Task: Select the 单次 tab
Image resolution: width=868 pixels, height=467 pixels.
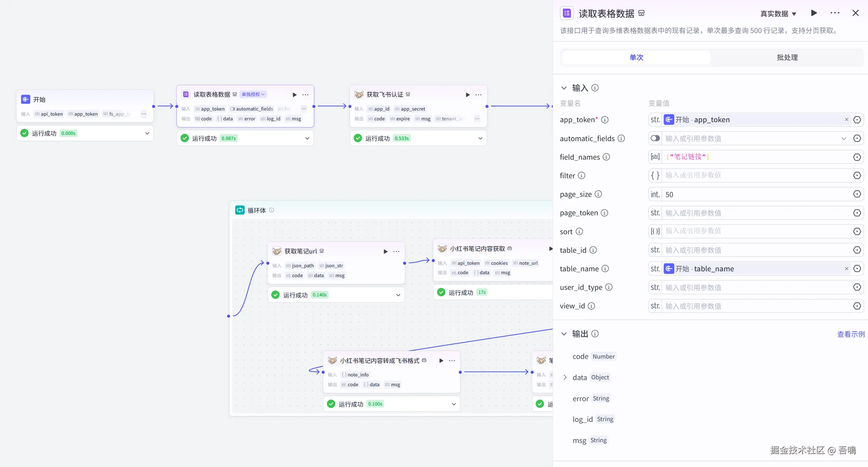Action: [x=636, y=57]
